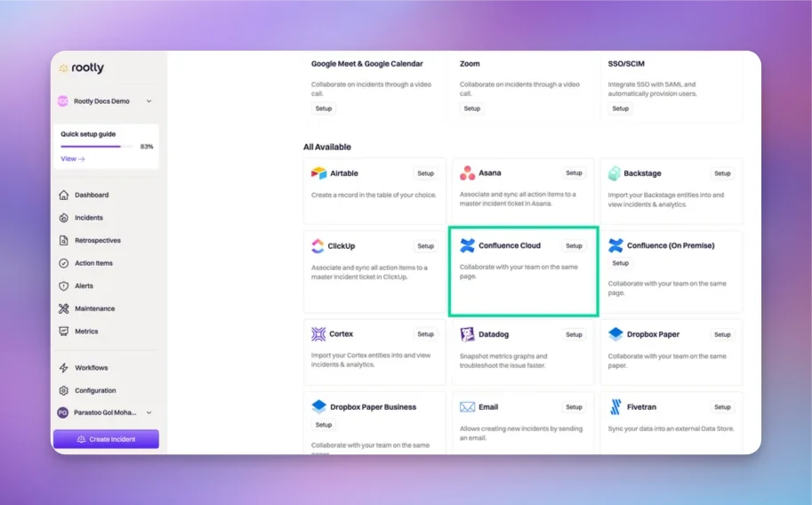Click the Workflows lightning icon
812x505 pixels.
[64, 368]
